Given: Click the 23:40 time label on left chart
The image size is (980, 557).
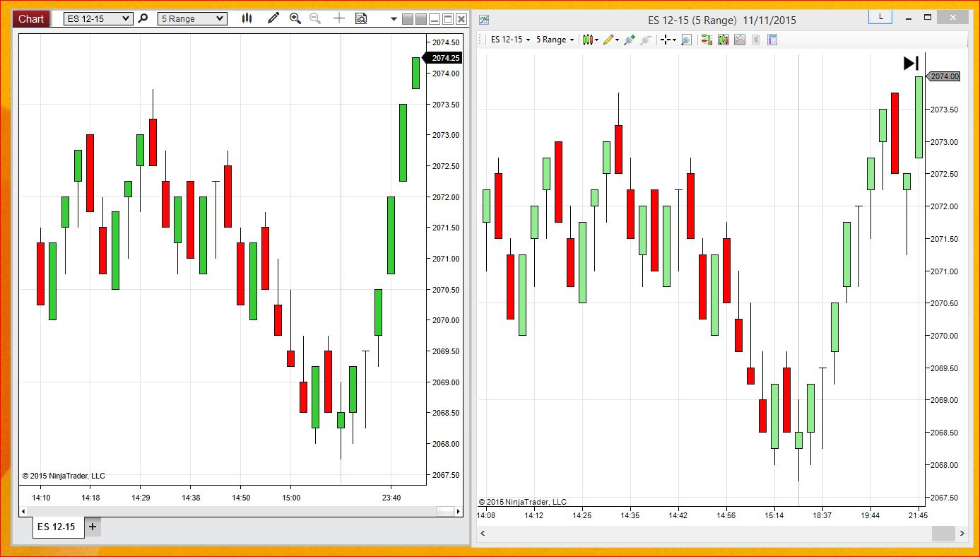Looking at the screenshot, I should click(391, 498).
